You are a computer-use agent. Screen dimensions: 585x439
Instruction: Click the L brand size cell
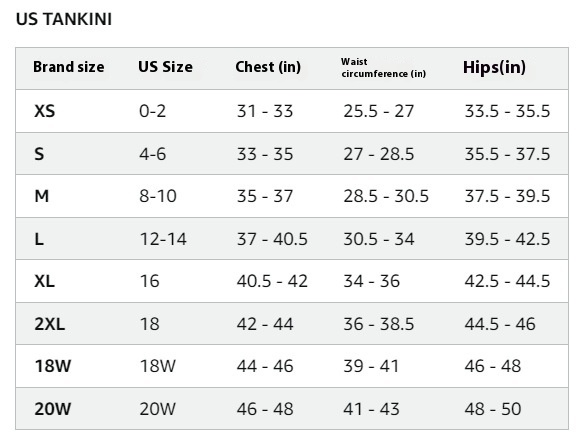(x=39, y=239)
